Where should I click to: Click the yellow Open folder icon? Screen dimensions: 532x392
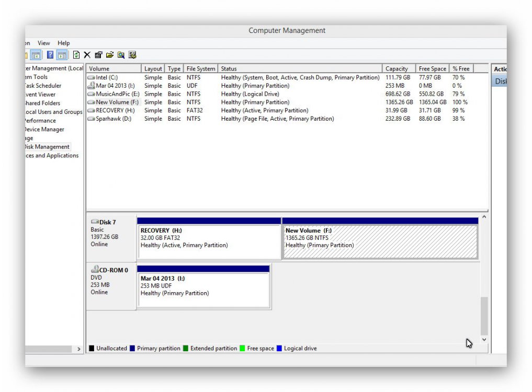[109, 55]
